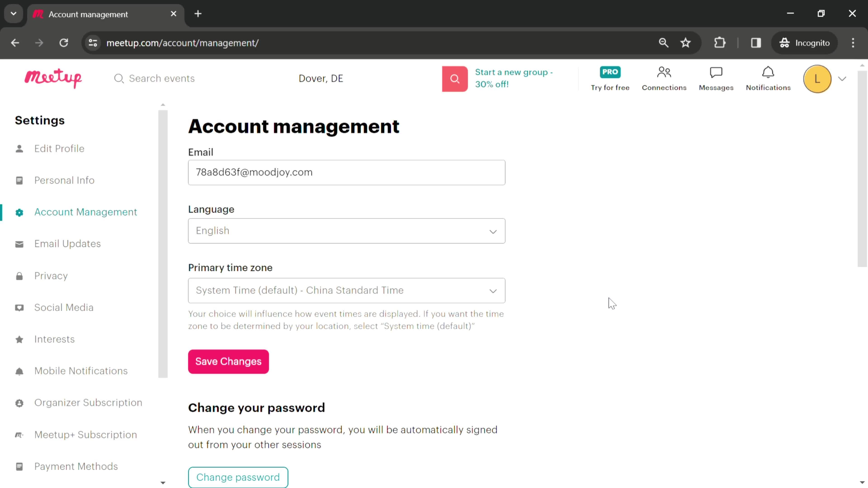Click the user profile avatar icon
The image size is (868, 488).
[x=817, y=78]
